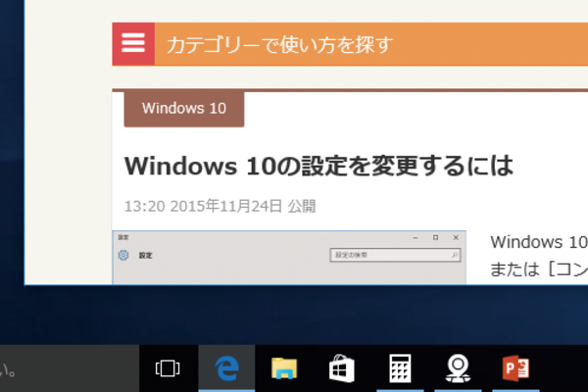Image resolution: width=588 pixels, height=392 pixels.
Task: Open the red hamburger menu icon
Action: [x=133, y=44]
